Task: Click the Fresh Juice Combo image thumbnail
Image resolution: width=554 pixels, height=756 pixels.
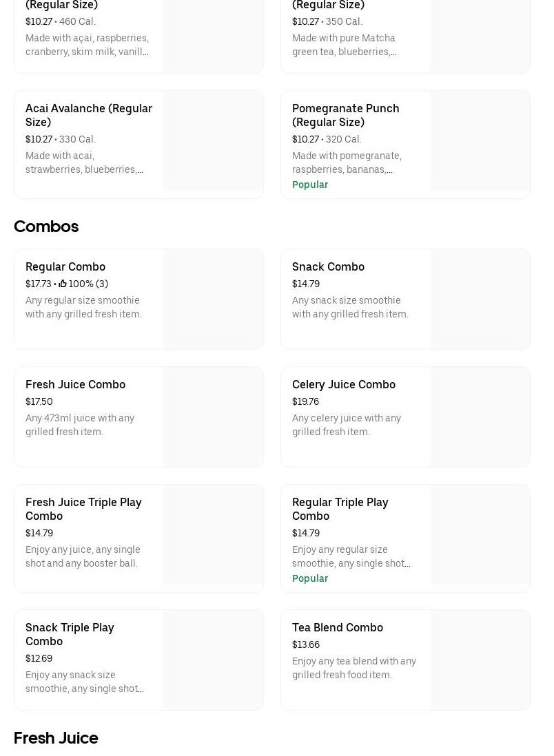Action: point(213,417)
